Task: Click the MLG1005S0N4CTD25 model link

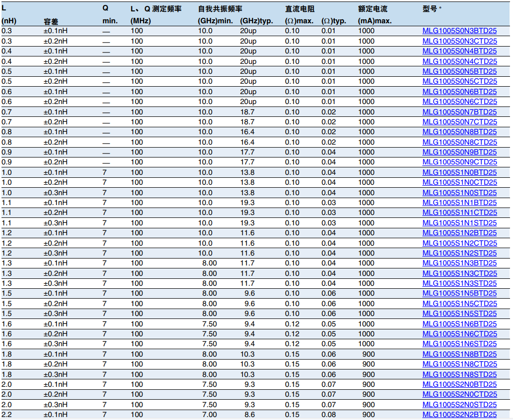Action: click(x=460, y=61)
